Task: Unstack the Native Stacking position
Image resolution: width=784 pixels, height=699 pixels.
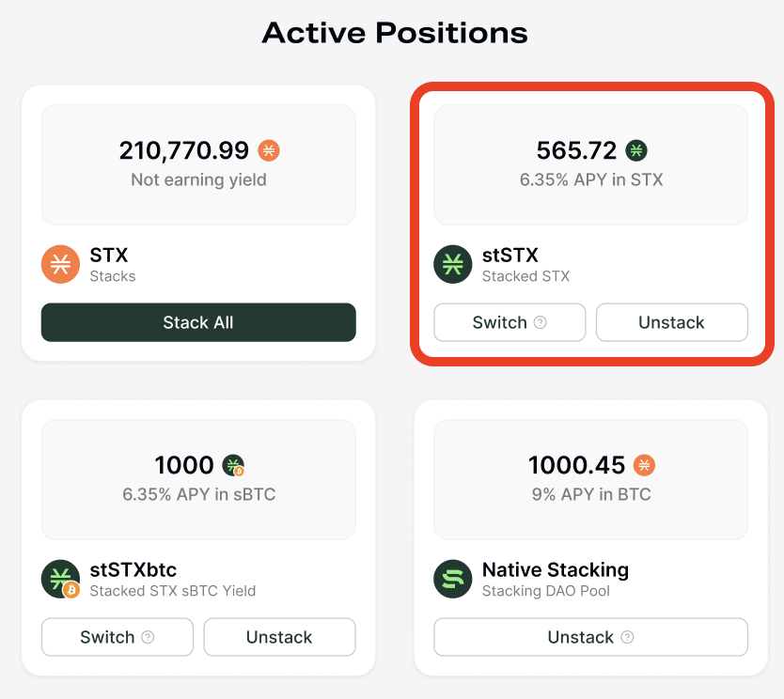Action: tap(580, 637)
